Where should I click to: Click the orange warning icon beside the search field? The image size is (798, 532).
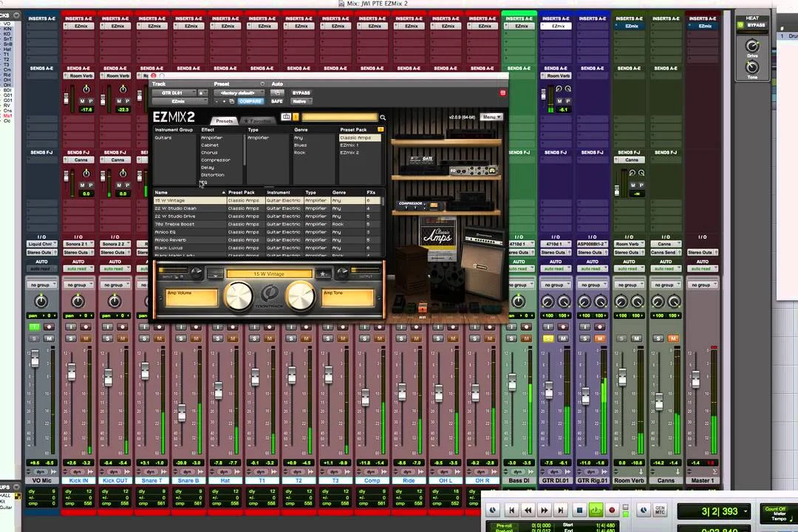click(x=296, y=117)
